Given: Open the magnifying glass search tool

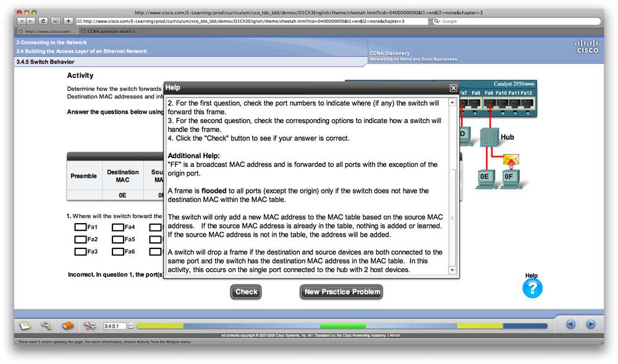Looking at the screenshot, I should coord(46,326).
